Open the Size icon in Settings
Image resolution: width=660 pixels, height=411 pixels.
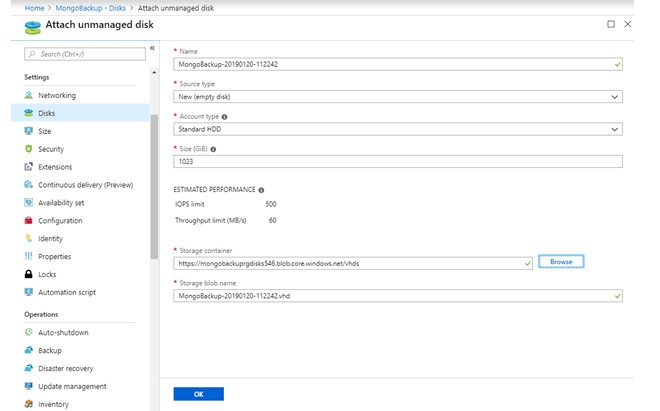click(x=29, y=131)
